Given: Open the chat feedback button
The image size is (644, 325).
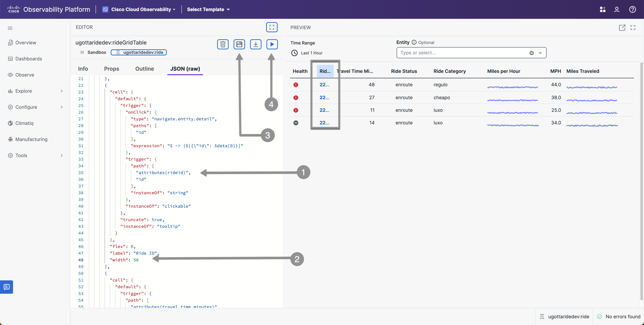Looking at the screenshot, I should 7,287.
